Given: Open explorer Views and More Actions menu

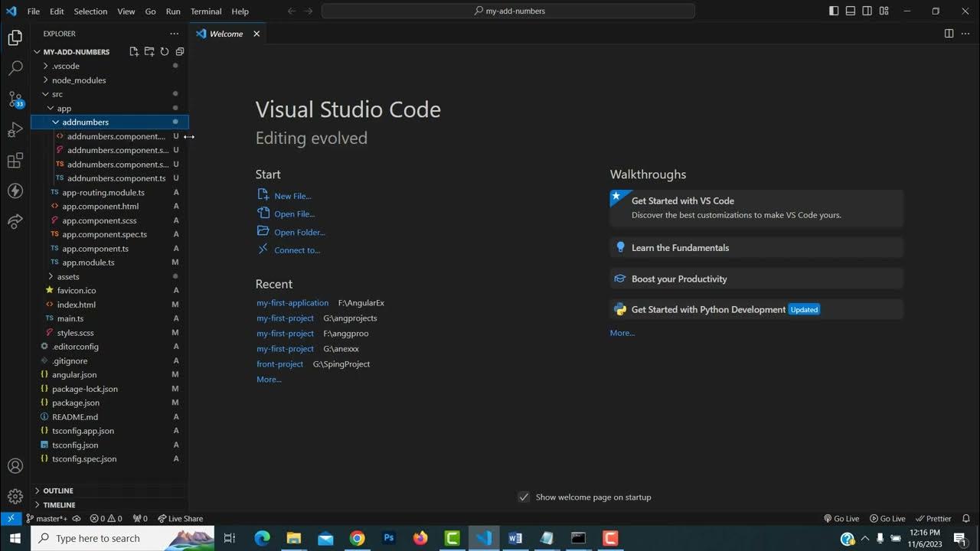Looking at the screenshot, I should pyautogui.click(x=175, y=34).
